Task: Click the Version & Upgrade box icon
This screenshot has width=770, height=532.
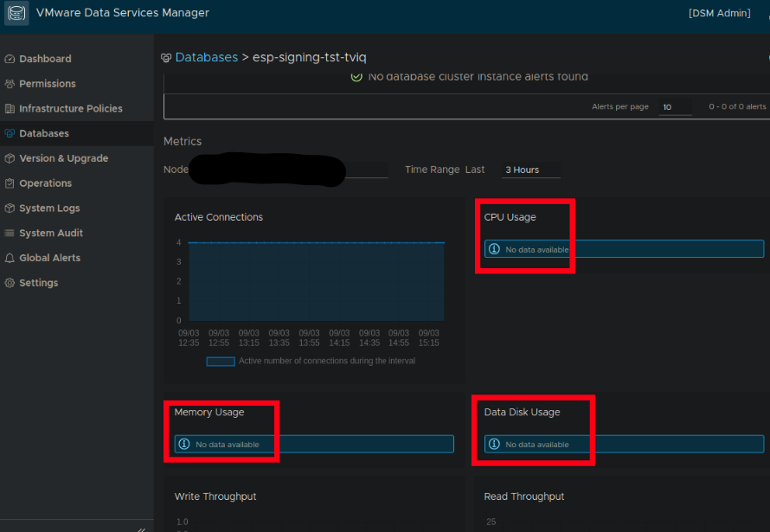Action: [10, 159]
